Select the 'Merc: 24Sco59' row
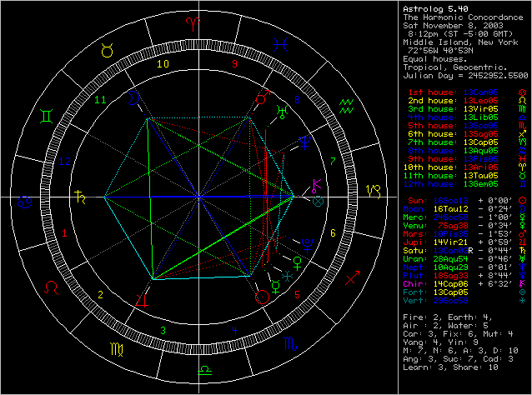The image size is (532, 395). pyautogui.click(x=464, y=217)
